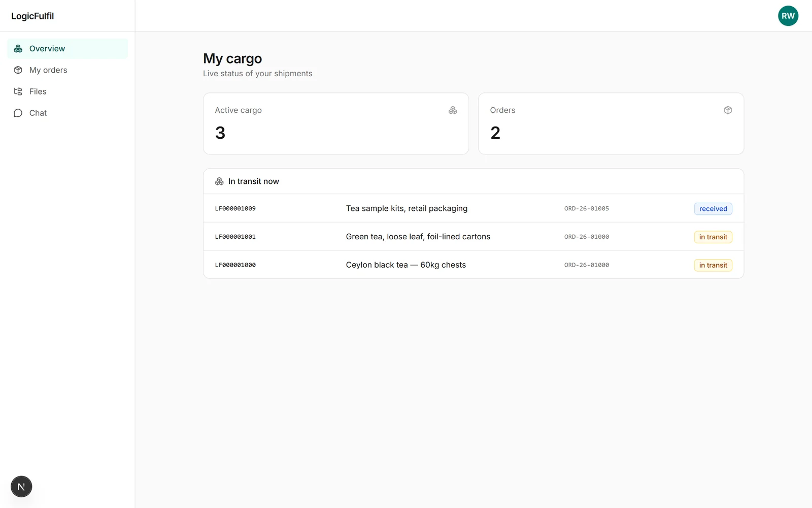Open shipment row LF000001001

(x=473, y=237)
